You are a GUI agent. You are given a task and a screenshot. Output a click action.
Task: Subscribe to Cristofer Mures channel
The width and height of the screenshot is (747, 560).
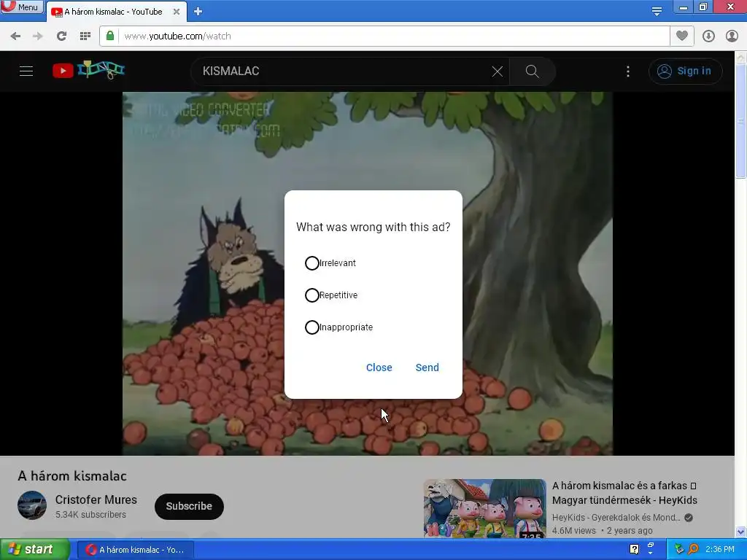(x=189, y=506)
